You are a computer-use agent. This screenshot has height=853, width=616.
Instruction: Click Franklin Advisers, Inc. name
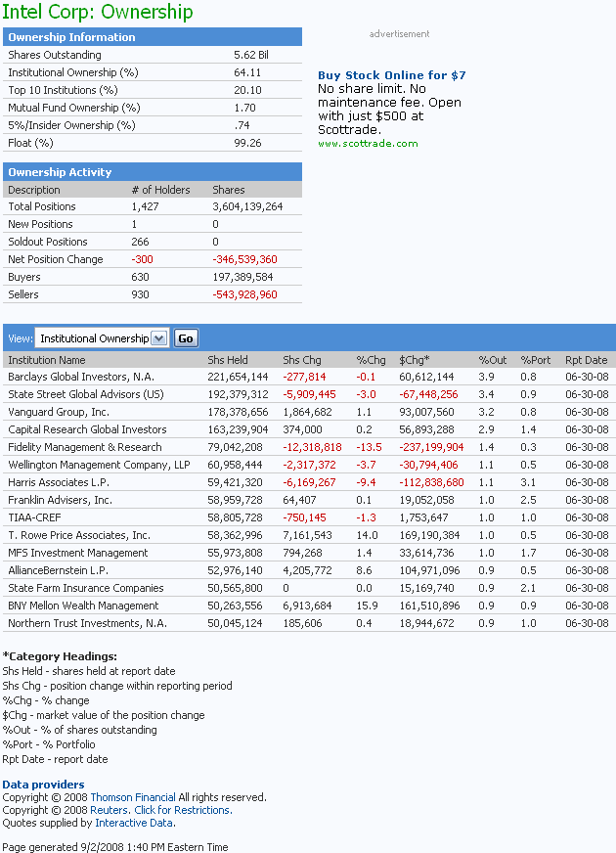pyautogui.click(x=61, y=500)
